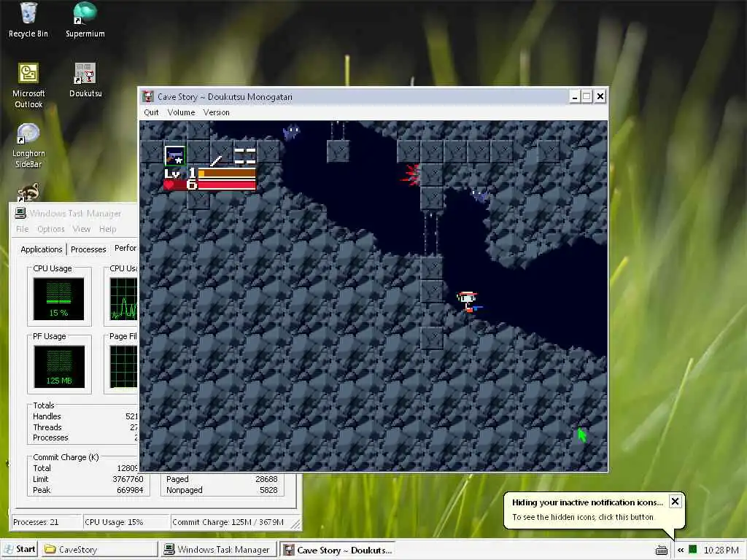Click the CPU Usage 15 % gauge
Screen dimensions: 747x560
[58, 299]
